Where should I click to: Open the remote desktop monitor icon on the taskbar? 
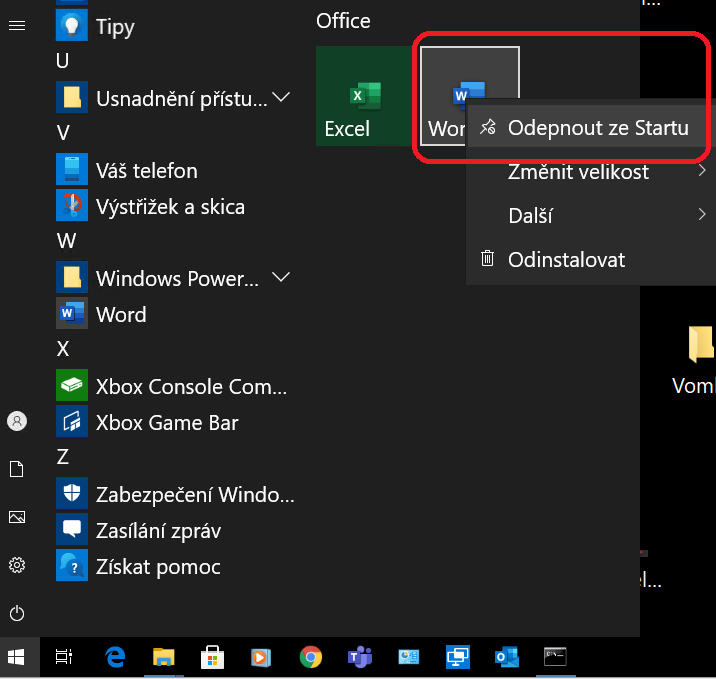point(458,657)
